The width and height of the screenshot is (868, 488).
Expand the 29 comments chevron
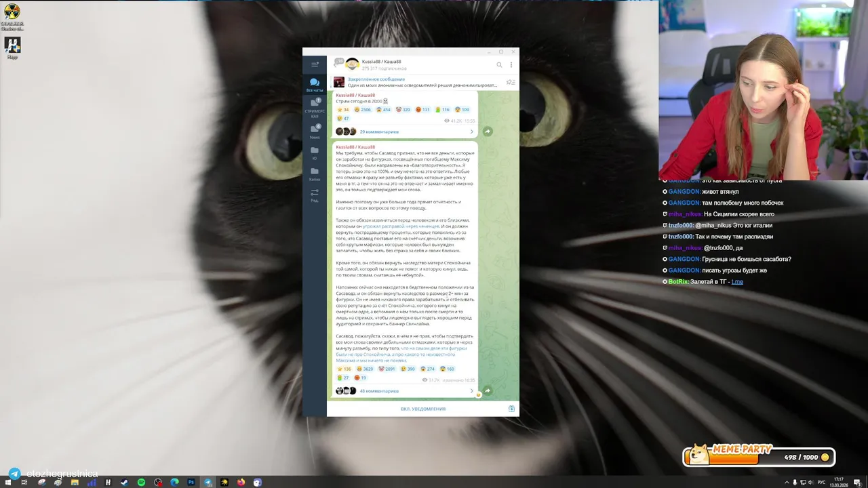tap(472, 131)
